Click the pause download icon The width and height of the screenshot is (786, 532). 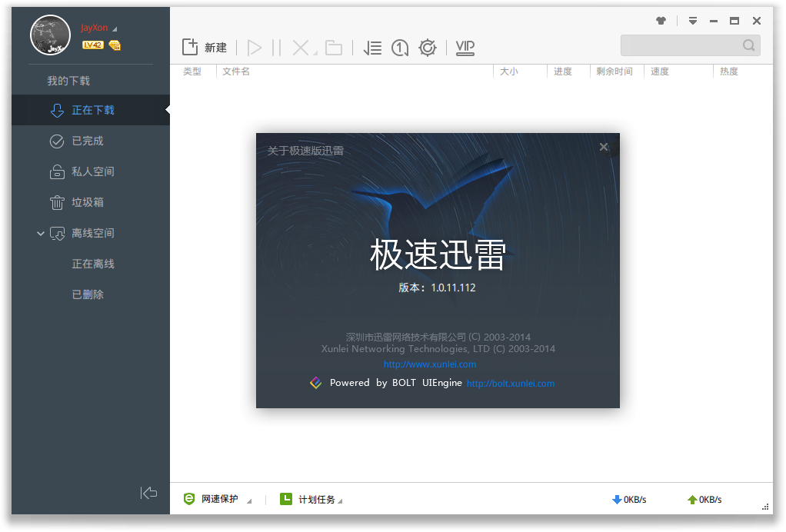point(276,48)
